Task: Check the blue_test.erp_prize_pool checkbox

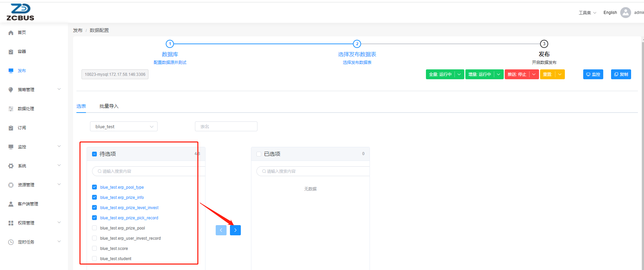Action: coord(94,228)
